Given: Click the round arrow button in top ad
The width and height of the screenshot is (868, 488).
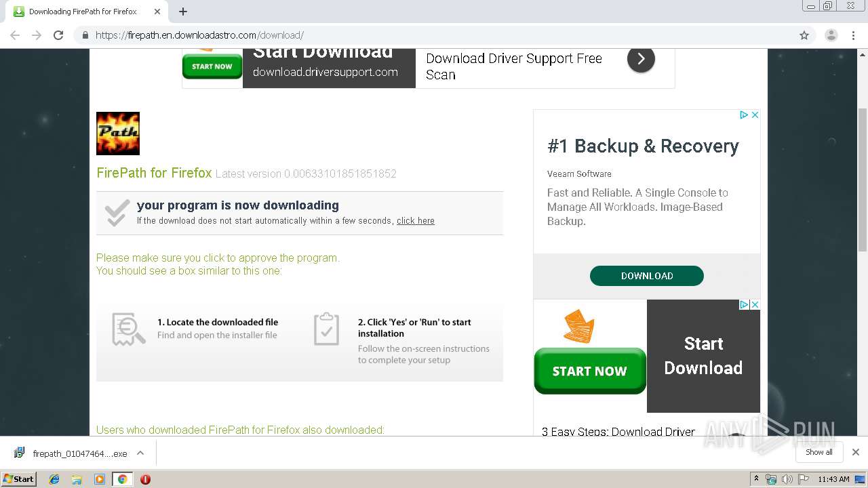Looking at the screenshot, I should point(641,59).
